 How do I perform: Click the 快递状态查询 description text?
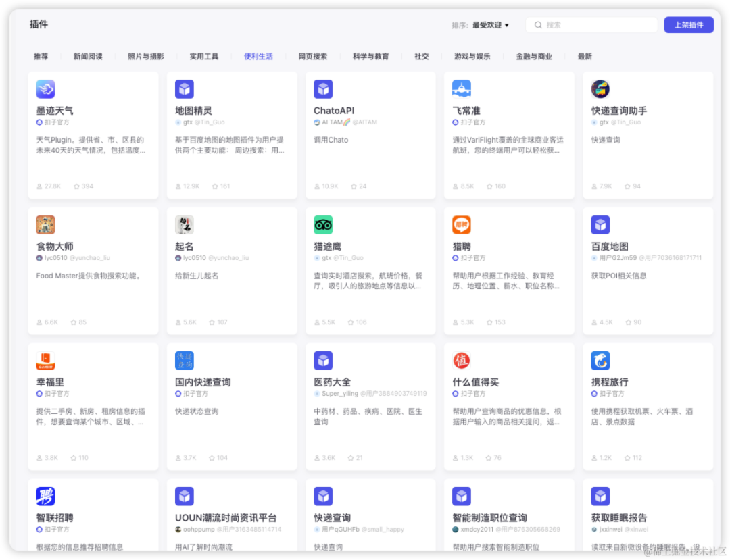point(197,411)
